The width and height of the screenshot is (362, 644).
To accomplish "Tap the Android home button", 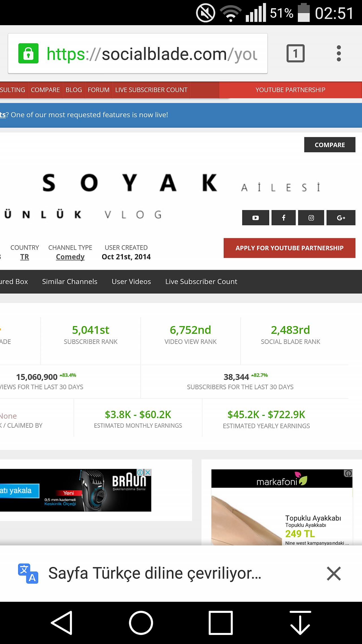I will pos(141,623).
